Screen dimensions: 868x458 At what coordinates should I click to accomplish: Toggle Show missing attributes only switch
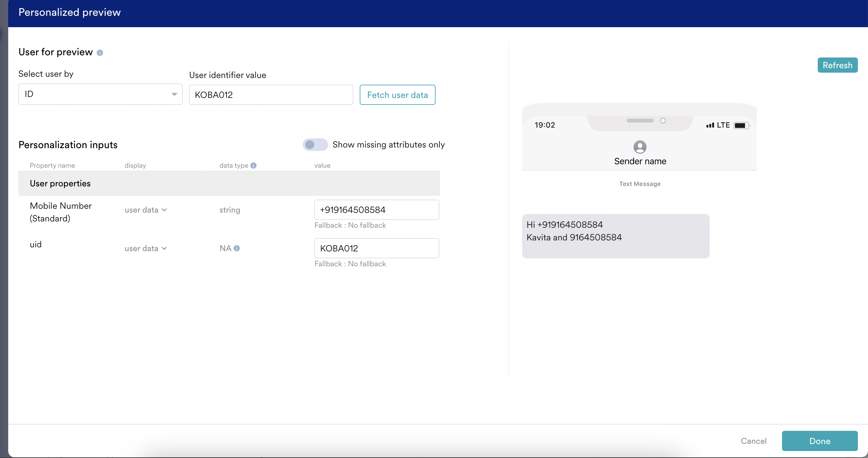tap(315, 144)
